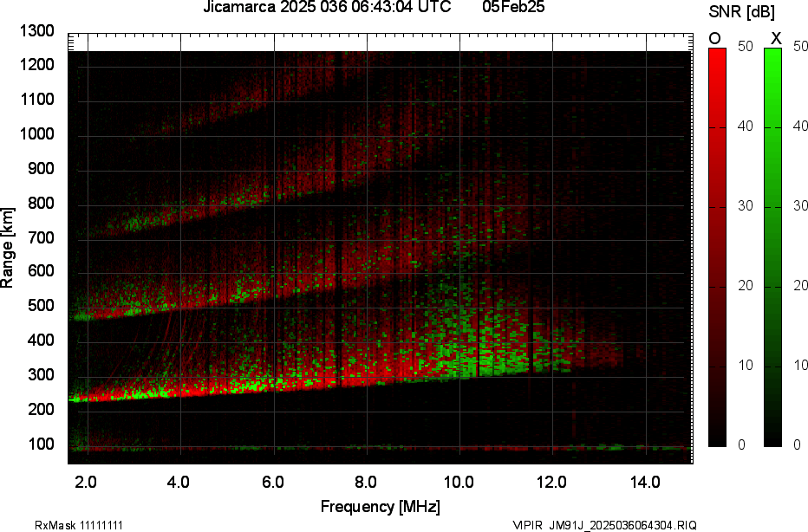Click the ionogram plot area
The width and height of the screenshot is (808, 532).
tap(381, 248)
